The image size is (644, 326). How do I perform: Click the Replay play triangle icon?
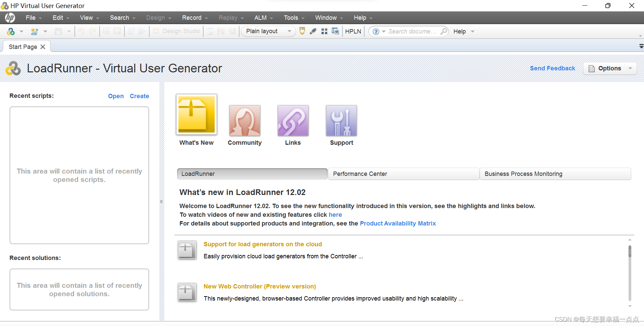[142, 31]
